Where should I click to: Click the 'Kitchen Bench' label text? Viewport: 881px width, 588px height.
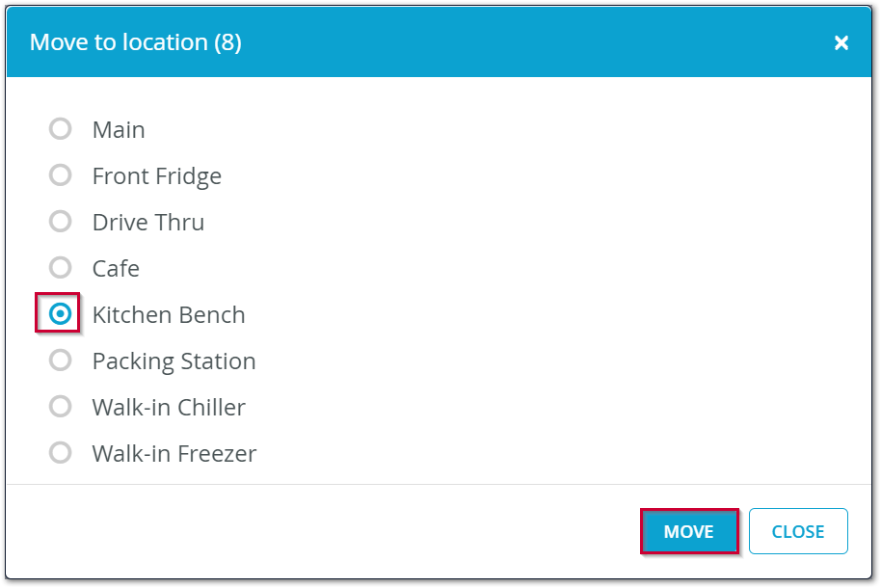169,314
